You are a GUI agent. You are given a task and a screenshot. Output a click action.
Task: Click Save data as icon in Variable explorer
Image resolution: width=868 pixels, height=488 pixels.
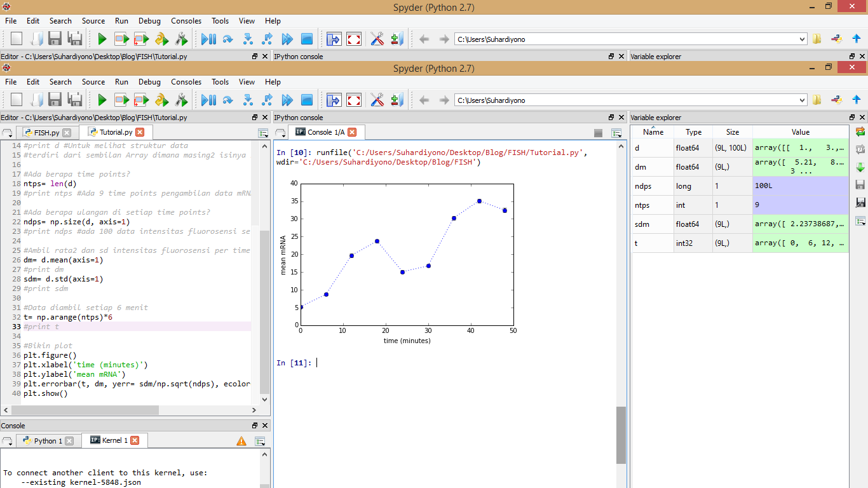point(860,203)
